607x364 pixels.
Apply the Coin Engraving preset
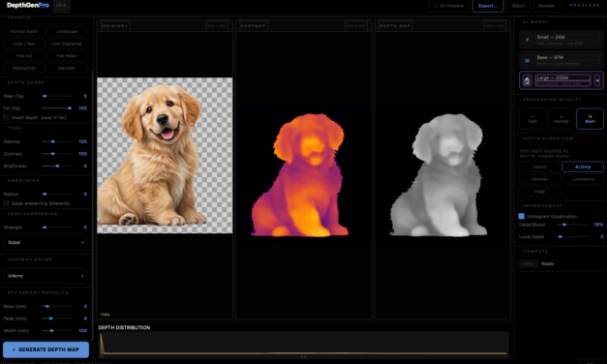pos(67,44)
